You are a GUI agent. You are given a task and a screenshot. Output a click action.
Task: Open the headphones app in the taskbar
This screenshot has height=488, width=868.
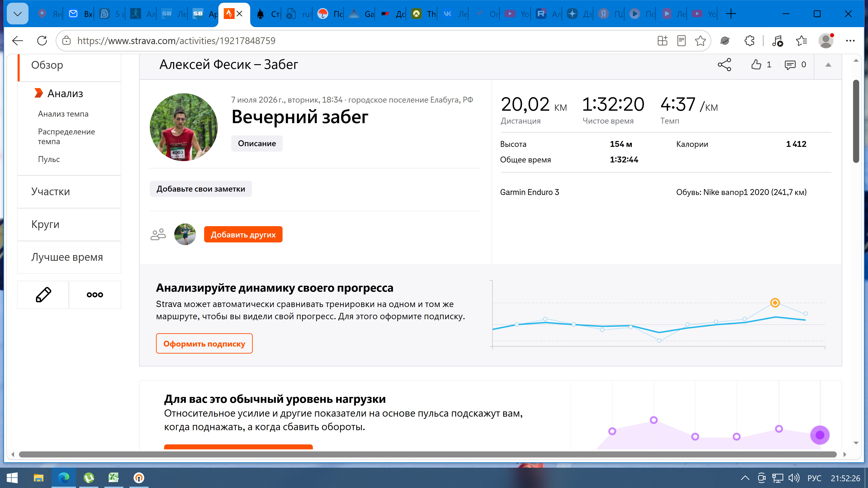pos(139,478)
